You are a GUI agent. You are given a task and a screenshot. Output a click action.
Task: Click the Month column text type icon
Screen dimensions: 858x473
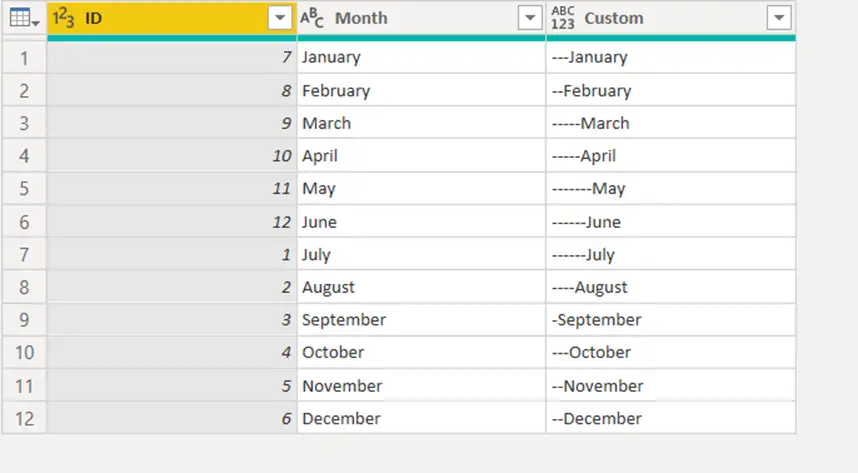point(312,18)
